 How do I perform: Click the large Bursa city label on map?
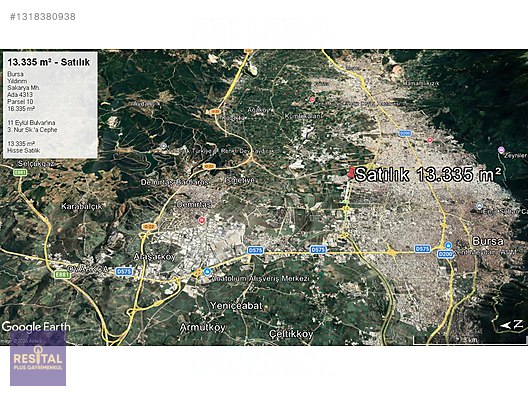[488, 241]
